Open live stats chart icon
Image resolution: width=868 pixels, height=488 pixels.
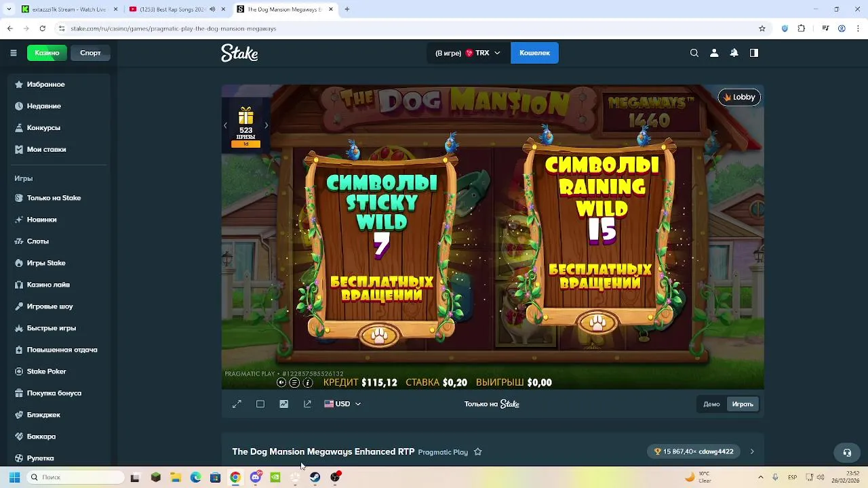click(x=283, y=404)
